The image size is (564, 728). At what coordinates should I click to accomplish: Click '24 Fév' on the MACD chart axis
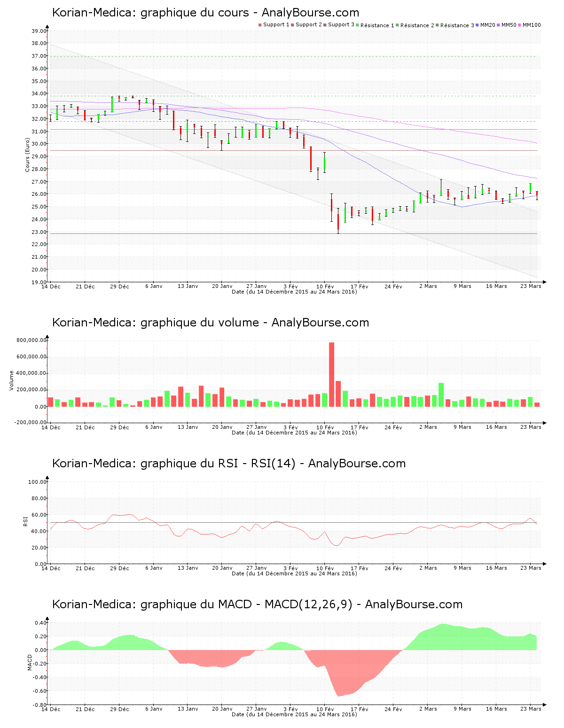[x=393, y=709]
